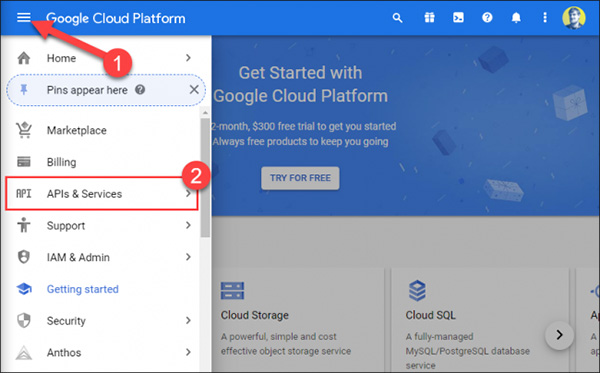Open the help question mark icon
The image size is (600, 373).
click(487, 18)
